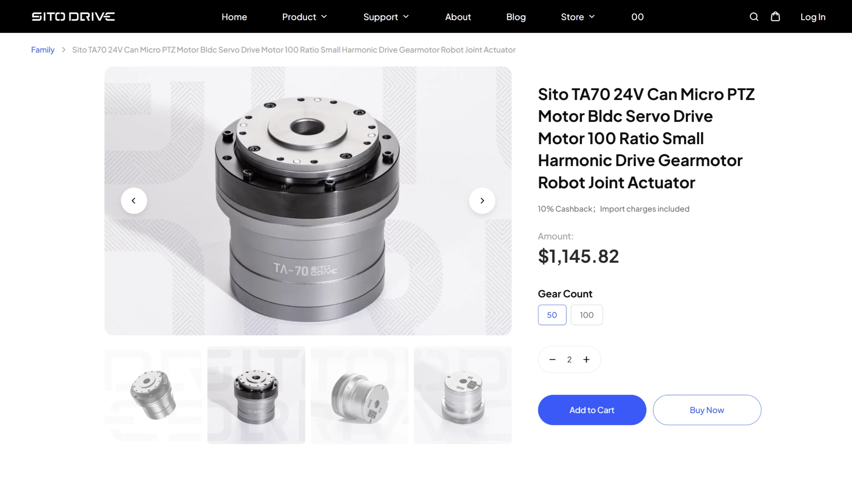Open the Blog menu item
The height and width of the screenshot is (504, 852).
[x=516, y=17]
